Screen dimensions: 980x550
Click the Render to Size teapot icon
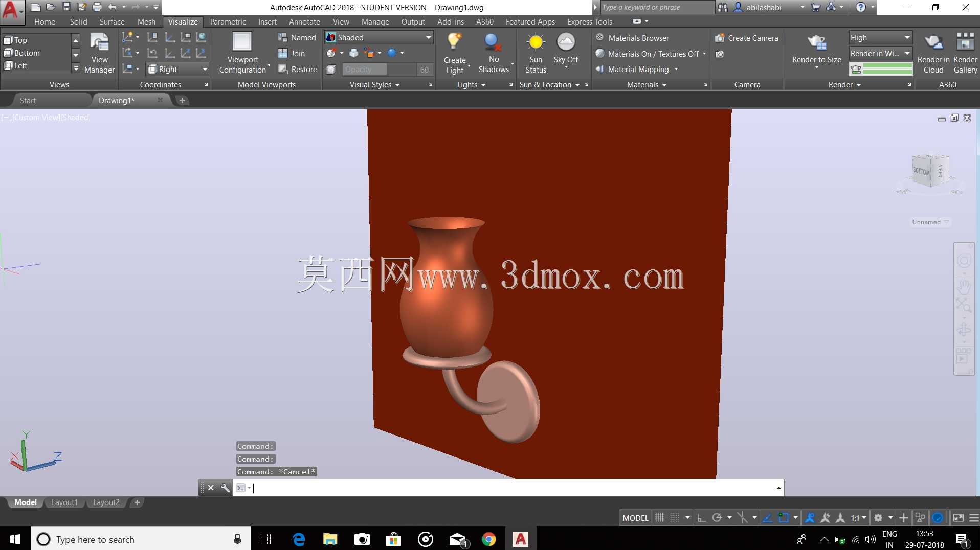816,43
